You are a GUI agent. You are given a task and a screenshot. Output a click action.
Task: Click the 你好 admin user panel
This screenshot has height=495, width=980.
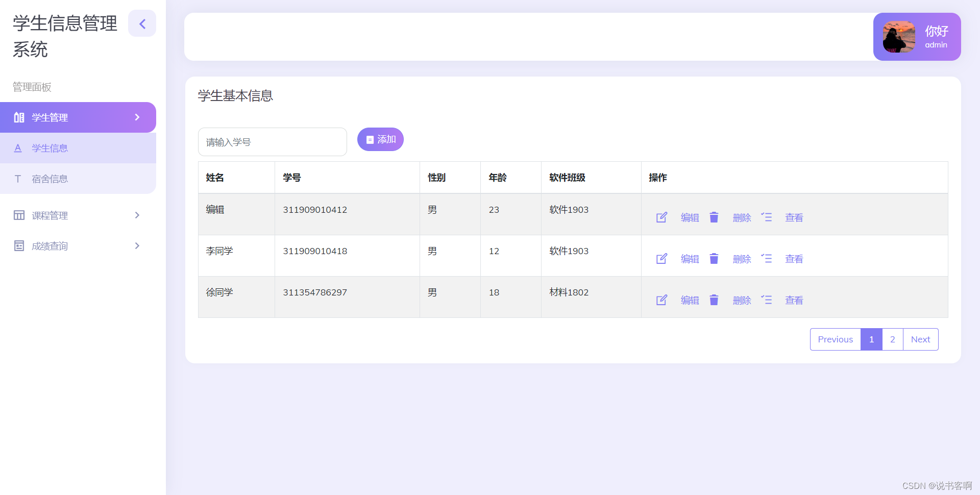coord(917,37)
